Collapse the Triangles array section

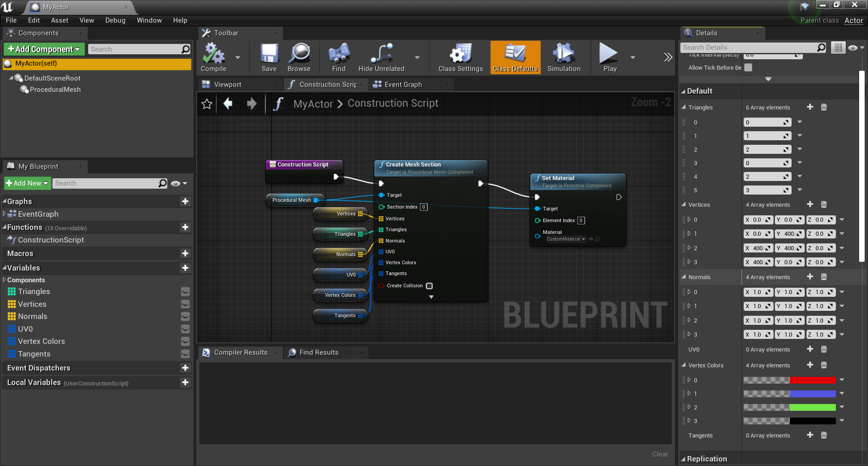[x=684, y=107]
